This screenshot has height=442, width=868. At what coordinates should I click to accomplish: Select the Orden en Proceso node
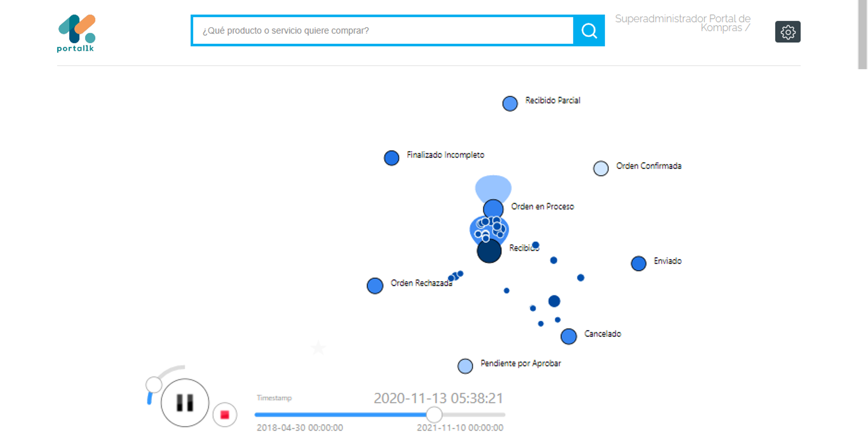click(x=493, y=209)
